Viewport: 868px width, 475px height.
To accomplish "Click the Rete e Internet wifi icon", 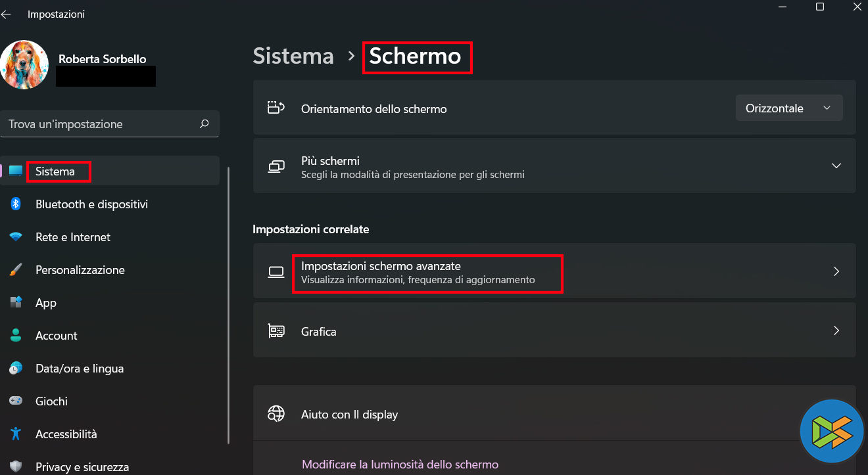I will click(16, 237).
